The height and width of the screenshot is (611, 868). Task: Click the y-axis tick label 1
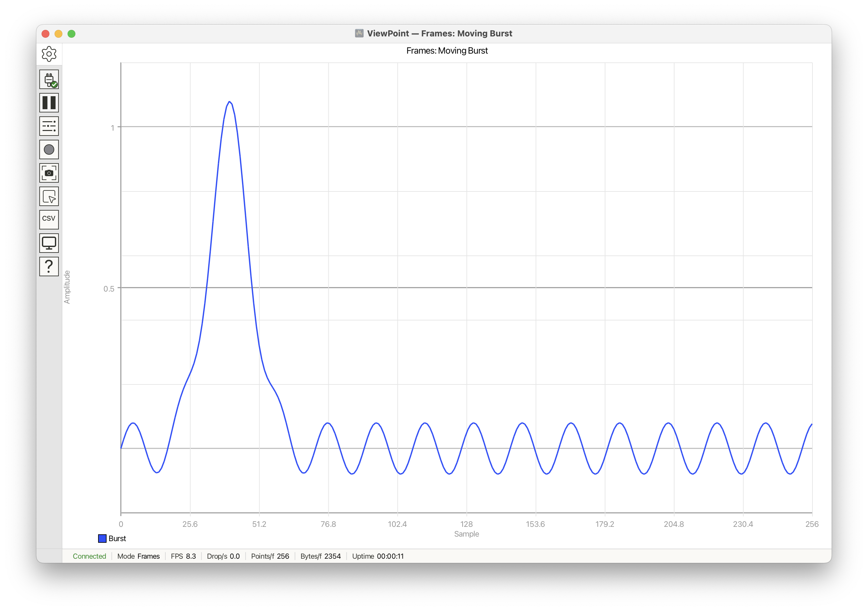[112, 128]
